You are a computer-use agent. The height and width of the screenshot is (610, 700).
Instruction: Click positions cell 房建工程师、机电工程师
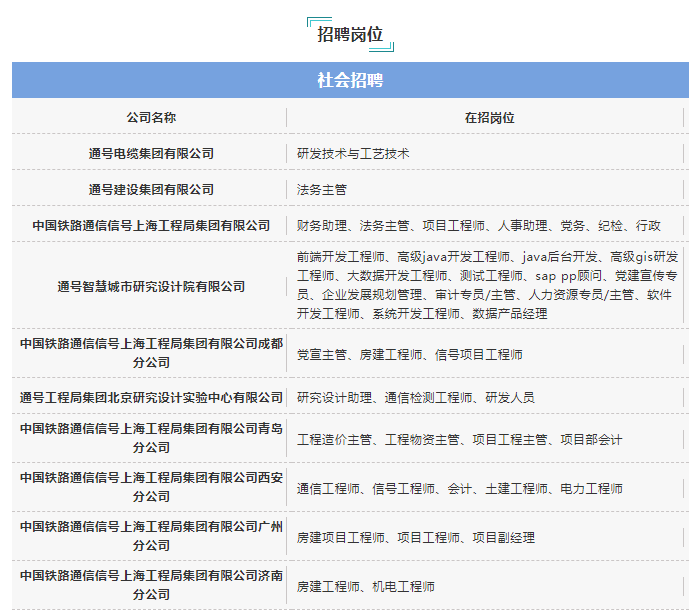(x=366, y=587)
